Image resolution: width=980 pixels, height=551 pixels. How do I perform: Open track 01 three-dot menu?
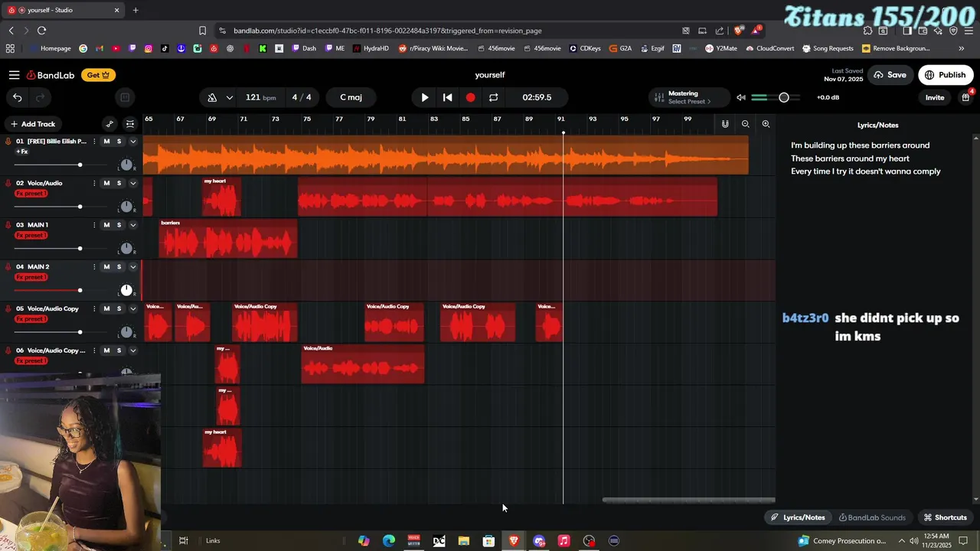pos(94,142)
